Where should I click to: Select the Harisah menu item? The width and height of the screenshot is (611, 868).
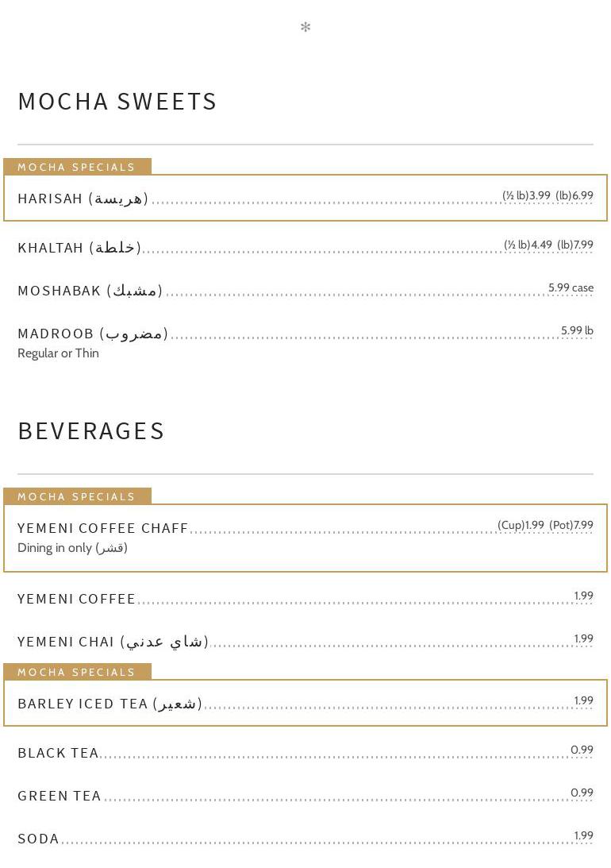(x=83, y=199)
